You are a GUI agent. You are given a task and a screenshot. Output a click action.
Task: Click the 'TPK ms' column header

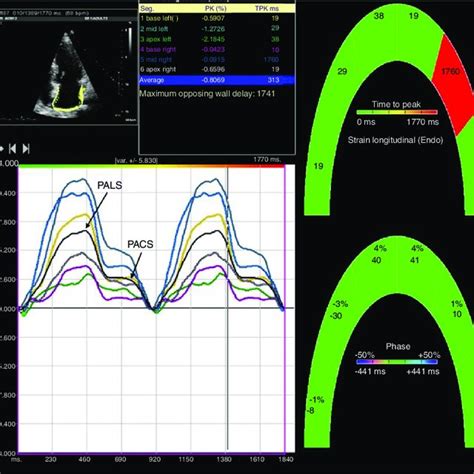pyautogui.click(x=267, y=9)
